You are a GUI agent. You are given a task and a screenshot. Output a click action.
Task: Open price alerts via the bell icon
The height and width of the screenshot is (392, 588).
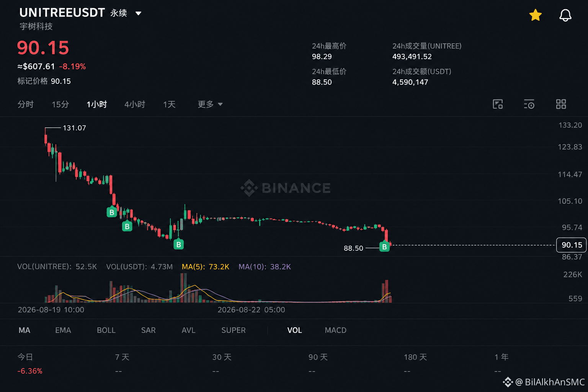pos(565,15)
